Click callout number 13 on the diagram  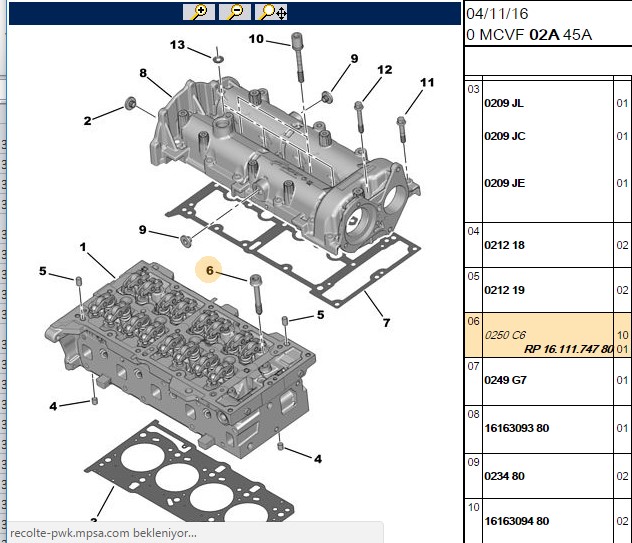(177, 45)
